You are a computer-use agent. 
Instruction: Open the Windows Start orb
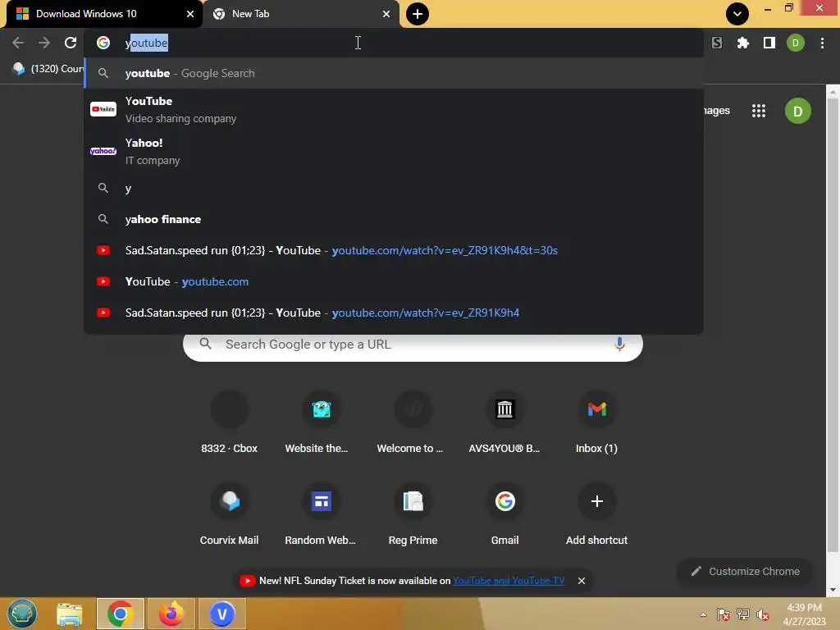click(22, 614)
